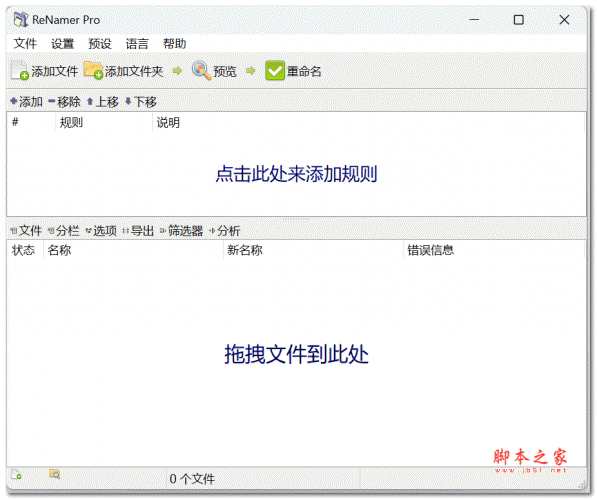Click the 点击此处来添加规则 link text
Viewport: 597px width, 500px height.
coord(296,174)
